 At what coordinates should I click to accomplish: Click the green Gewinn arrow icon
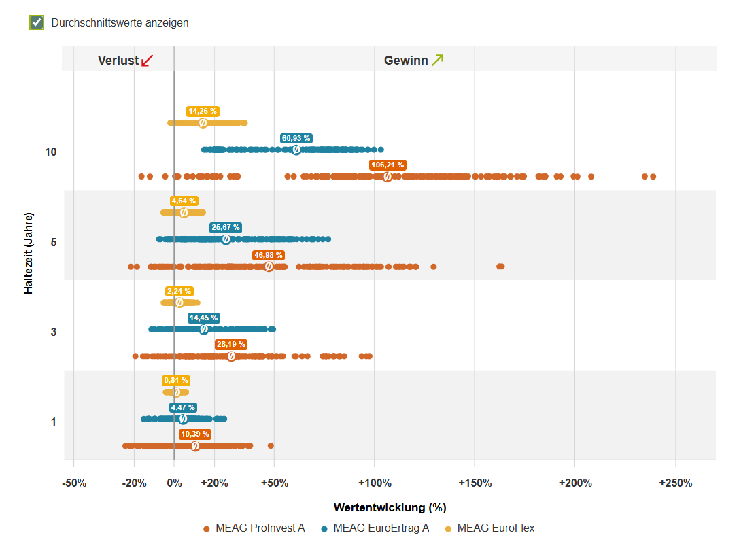pyautogui.click(x=437, y=60)
